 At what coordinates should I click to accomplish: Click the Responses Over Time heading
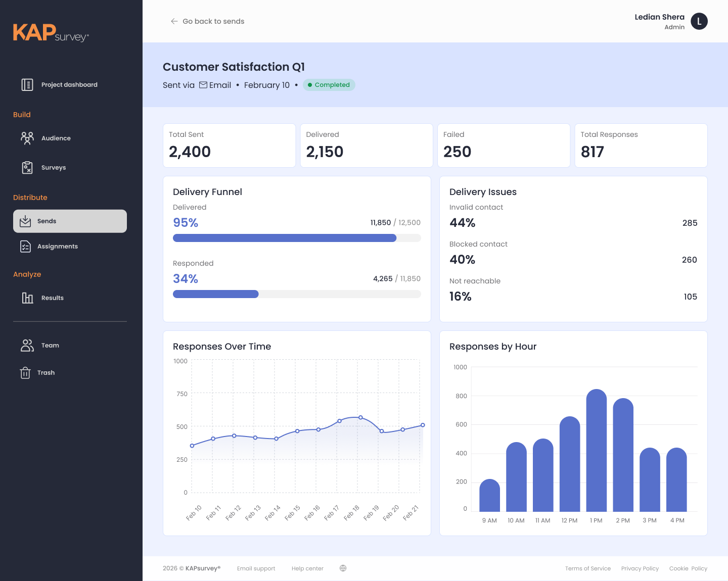[x=222, y=347]
